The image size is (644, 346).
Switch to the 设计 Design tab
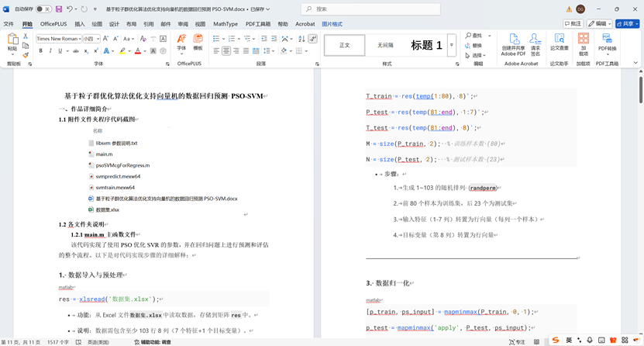click(114, 24)
